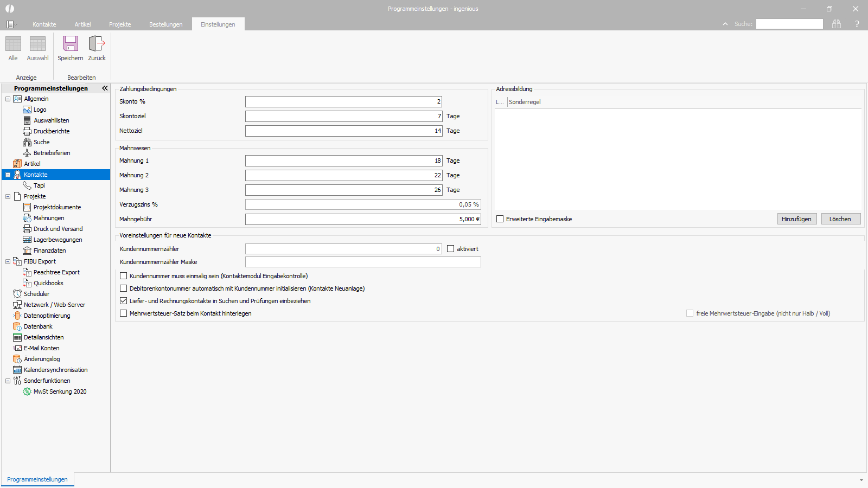Click the binoculars search icon

[837, 24]
